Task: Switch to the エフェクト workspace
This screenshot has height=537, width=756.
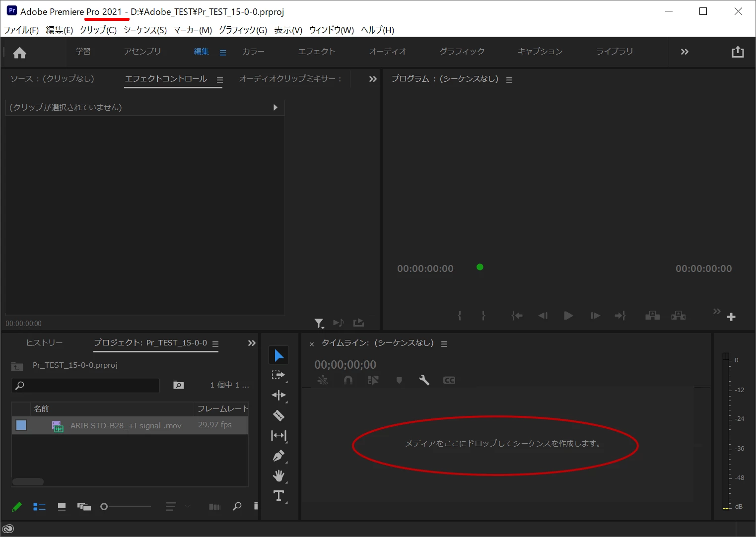Action: pos(317,51)
